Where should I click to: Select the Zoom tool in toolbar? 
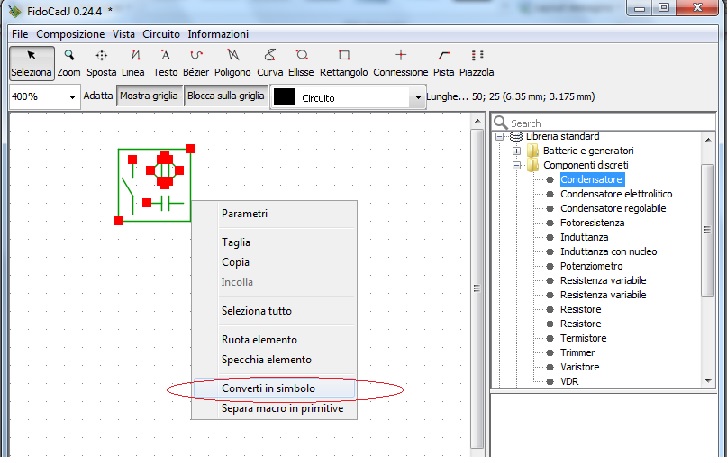click(68, 62)
